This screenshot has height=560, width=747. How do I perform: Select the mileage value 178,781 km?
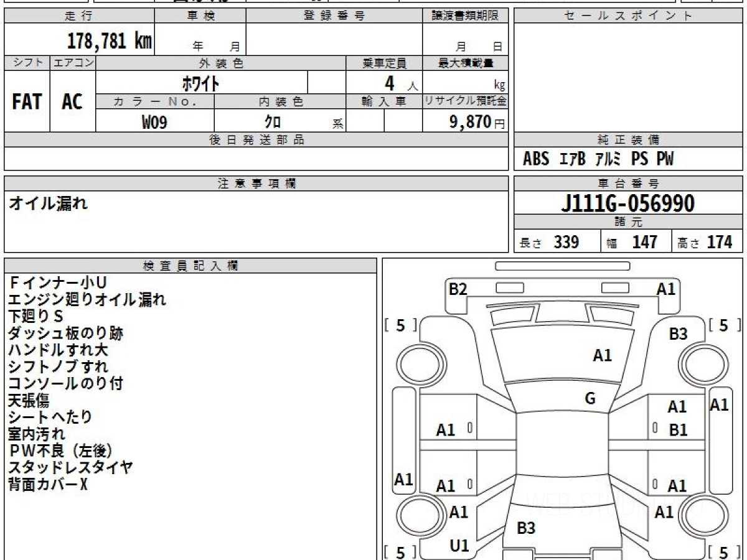coord(109,40)
